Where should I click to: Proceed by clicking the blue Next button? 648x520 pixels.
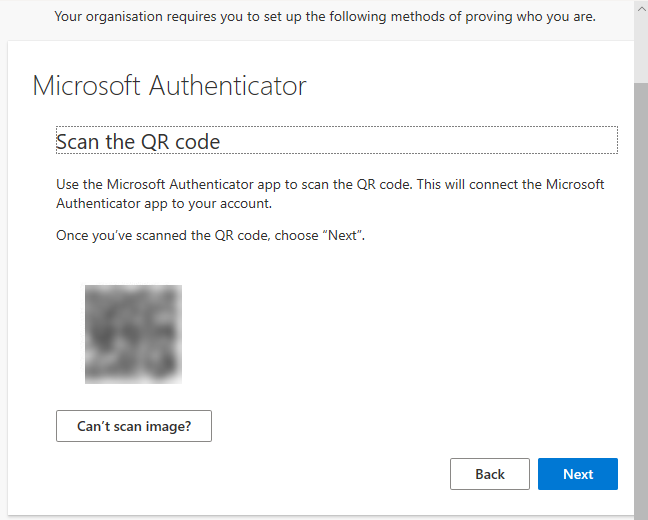(578, 474)
